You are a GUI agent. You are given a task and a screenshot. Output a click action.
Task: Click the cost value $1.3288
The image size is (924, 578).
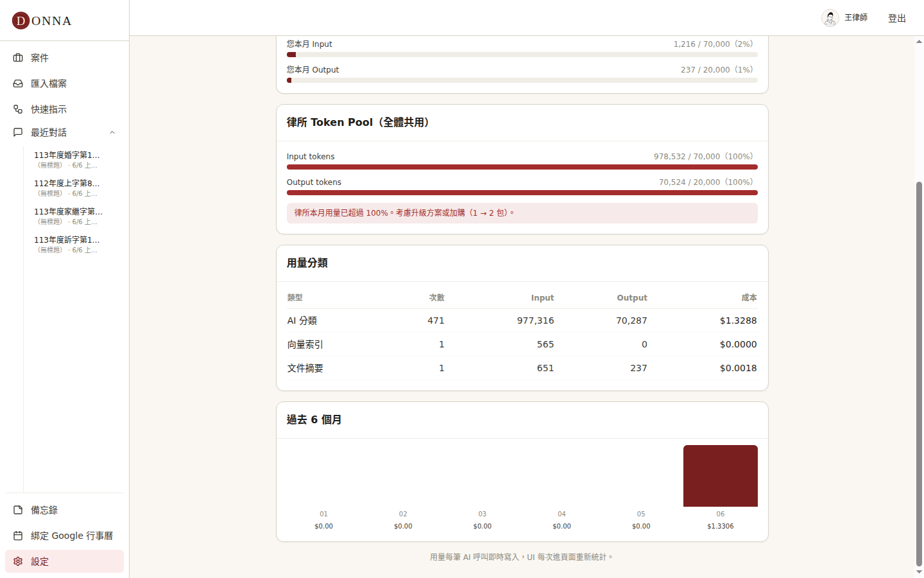pos(738,320)
